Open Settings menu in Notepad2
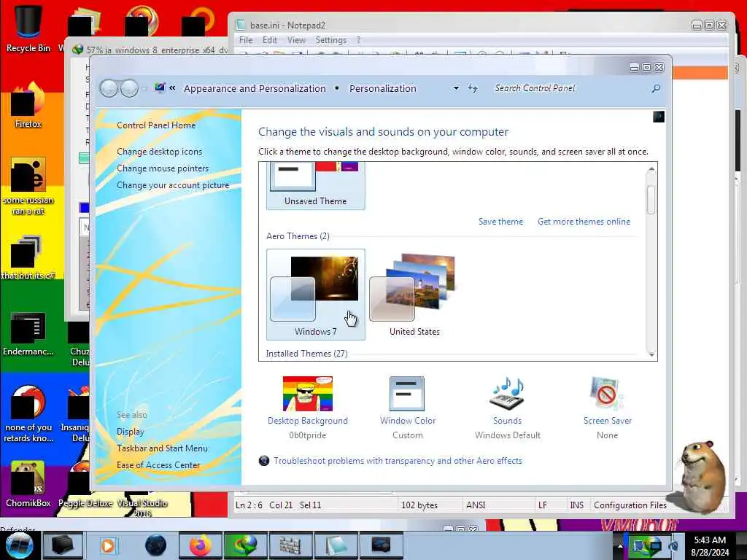The width and height of the screenshot is (747, 560). pos(330,40)
